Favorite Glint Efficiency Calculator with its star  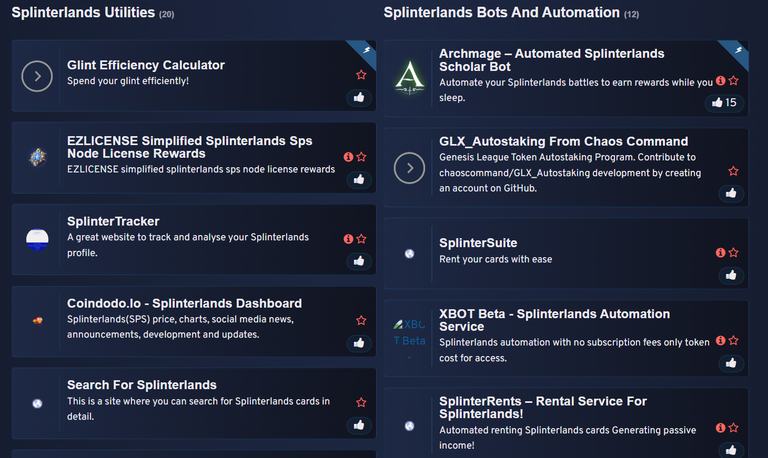(361, 75)
